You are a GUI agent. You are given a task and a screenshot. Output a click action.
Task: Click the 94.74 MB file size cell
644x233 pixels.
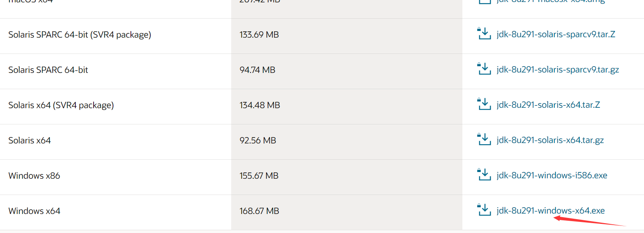coord(257,70)
